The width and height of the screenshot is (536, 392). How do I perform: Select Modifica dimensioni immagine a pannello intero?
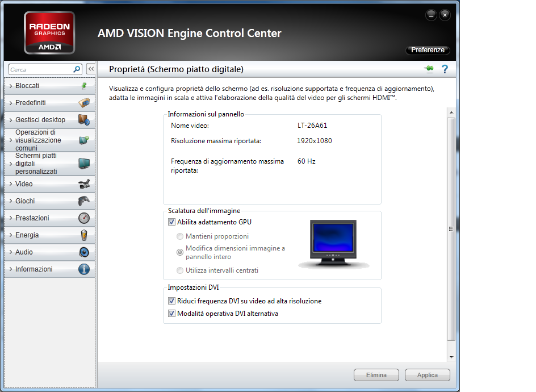180,252
